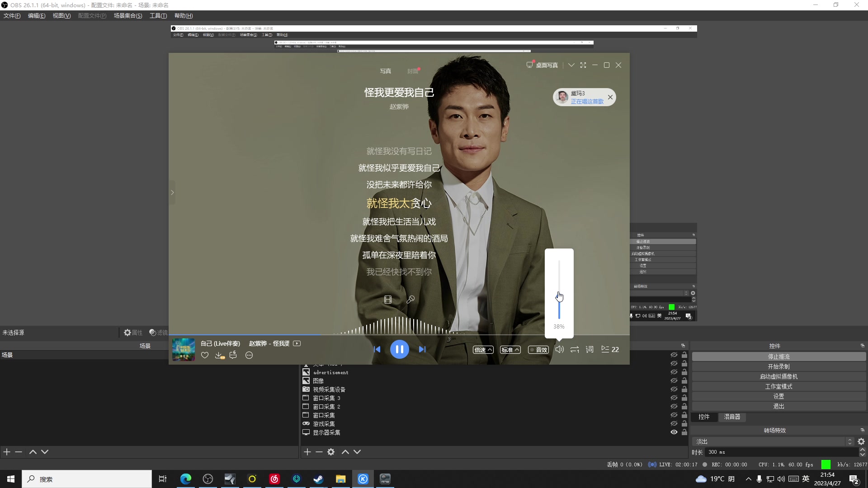Click the 开始录制 button
The width and height of the screenshot is (868, 488).
(778, 366)
